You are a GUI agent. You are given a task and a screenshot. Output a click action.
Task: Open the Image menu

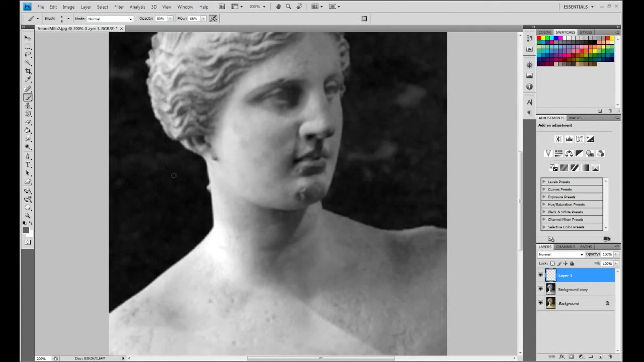(68, 7)
